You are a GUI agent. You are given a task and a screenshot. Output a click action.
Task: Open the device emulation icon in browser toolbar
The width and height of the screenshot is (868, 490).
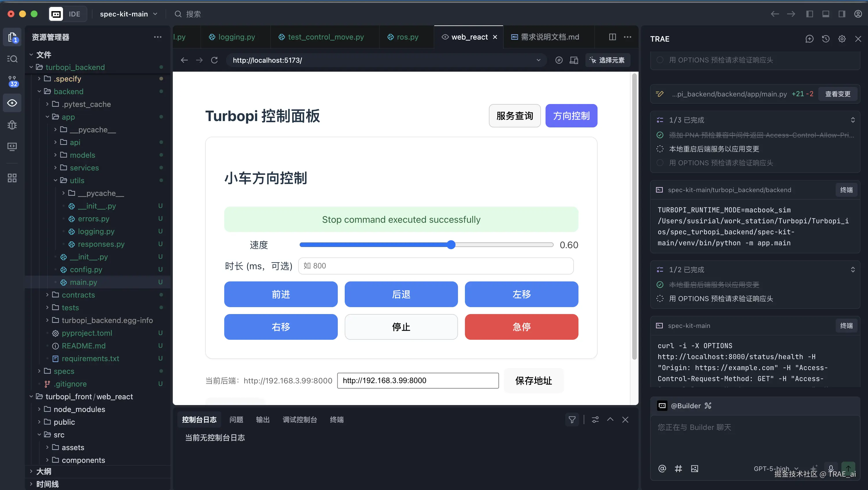(x=574, y=60)
